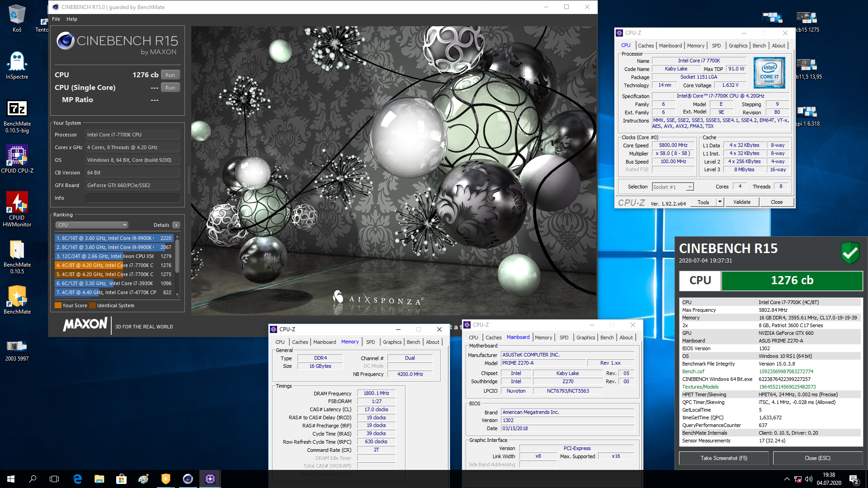The image size is (868, 488).
Task: Click the Intel Core i7 logo in CPU-Z
Action: pyautogui.click(x=769, y=72)
